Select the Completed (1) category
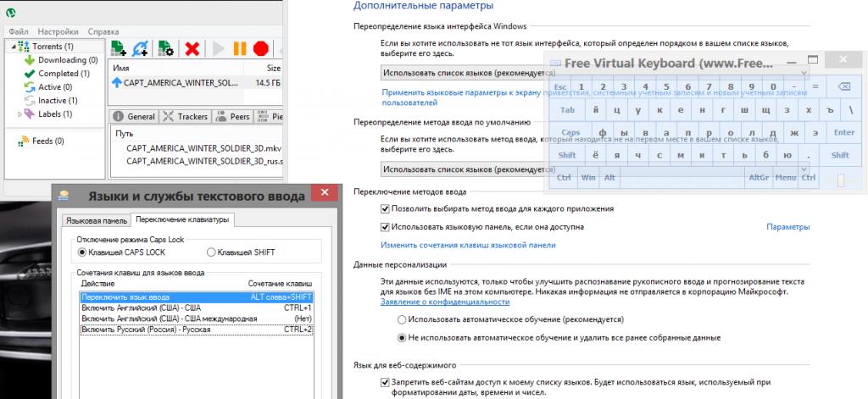868x399 pixels. tap(60, 74)
